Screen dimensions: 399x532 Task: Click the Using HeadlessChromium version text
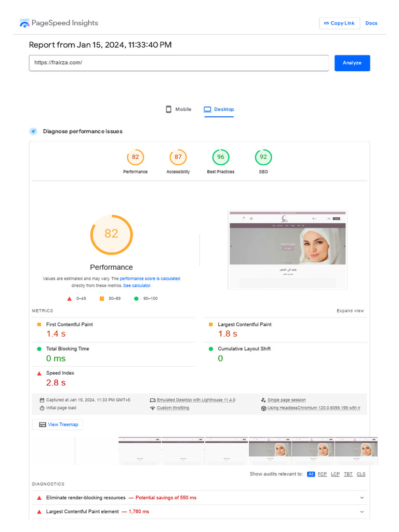pos(314,408)
